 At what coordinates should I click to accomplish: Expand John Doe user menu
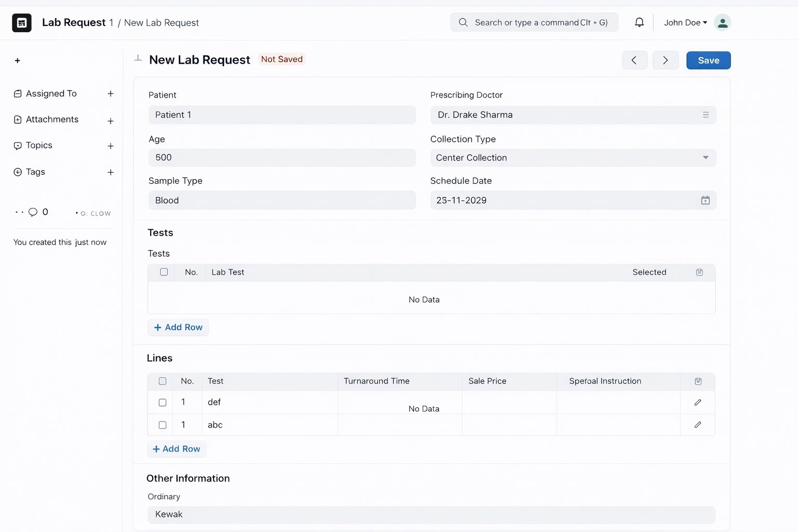click(685, 22)
